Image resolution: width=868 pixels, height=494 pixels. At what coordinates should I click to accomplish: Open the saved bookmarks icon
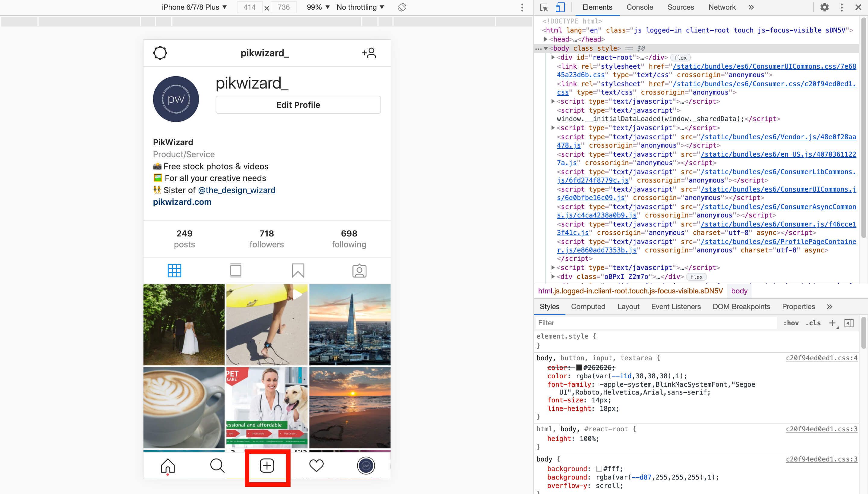pos(298,270)
